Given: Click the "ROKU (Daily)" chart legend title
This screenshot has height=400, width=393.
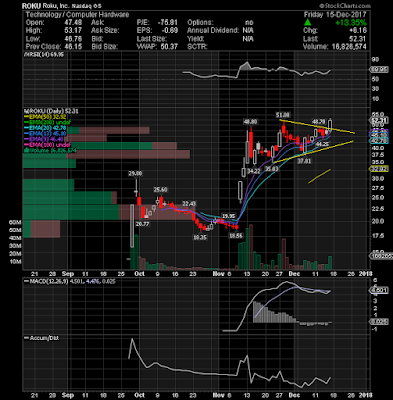Looking at the screenshot, I should point(51,111).
